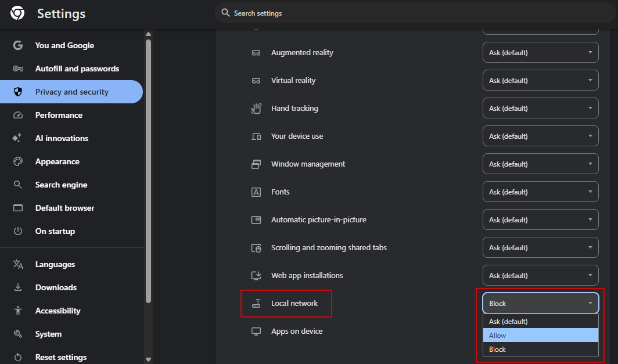Image resolution: width=618 pixels, height=364 pixels.
Task: Click sidebar scrollbar down arrow
Action: [148, 359]
